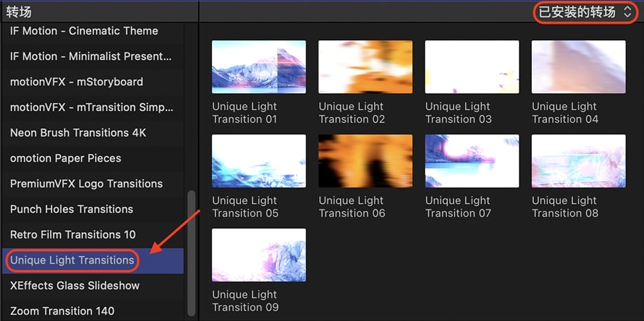This screenshot has width=644, height=321.
Task: Open the 已安装的转场 dropdown
Action: pos(586,12)
